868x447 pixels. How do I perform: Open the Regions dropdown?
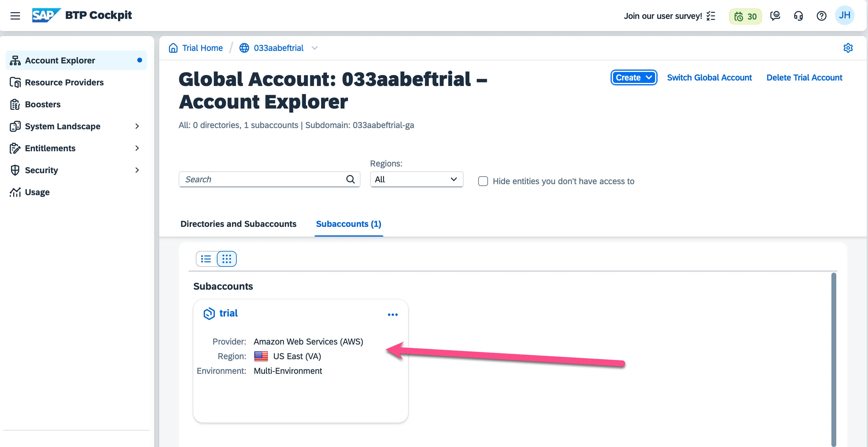pos(417,179)
